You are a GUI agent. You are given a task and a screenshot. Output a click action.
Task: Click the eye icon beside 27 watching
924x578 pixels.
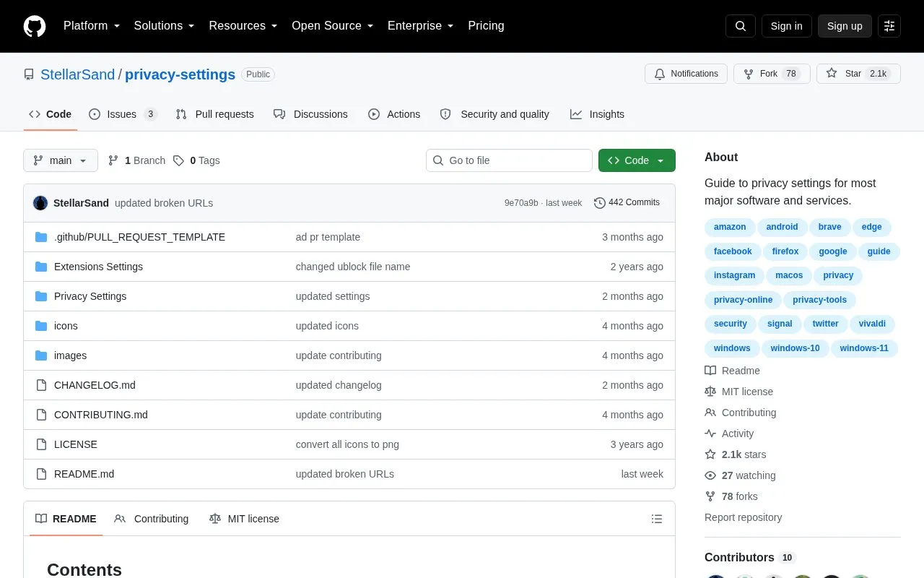[x=710, y=475]
